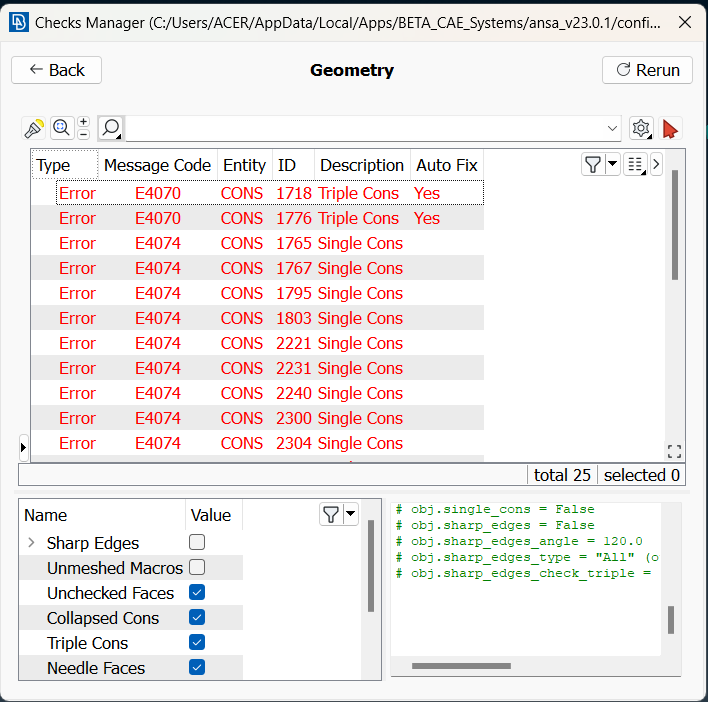
Task: Select error row CONS 2300 Single Cons
Action: pos(258,418)
